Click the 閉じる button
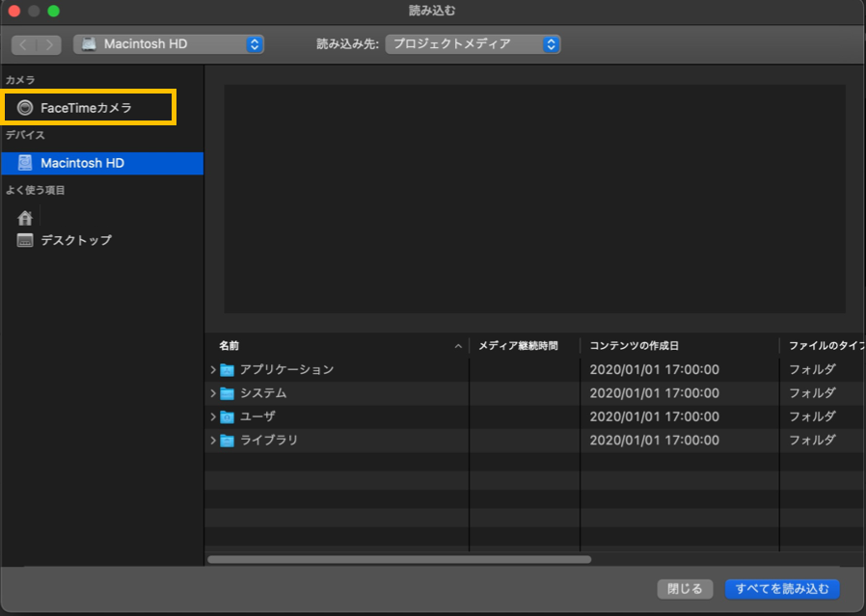The height and width of the screenshot is (616, 866). (x=685, y=589)
